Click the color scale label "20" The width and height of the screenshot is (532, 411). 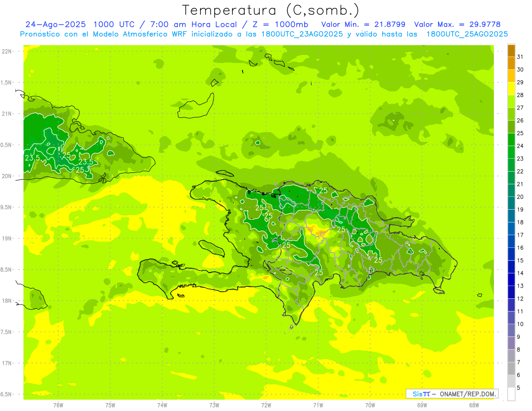point(520,197)
